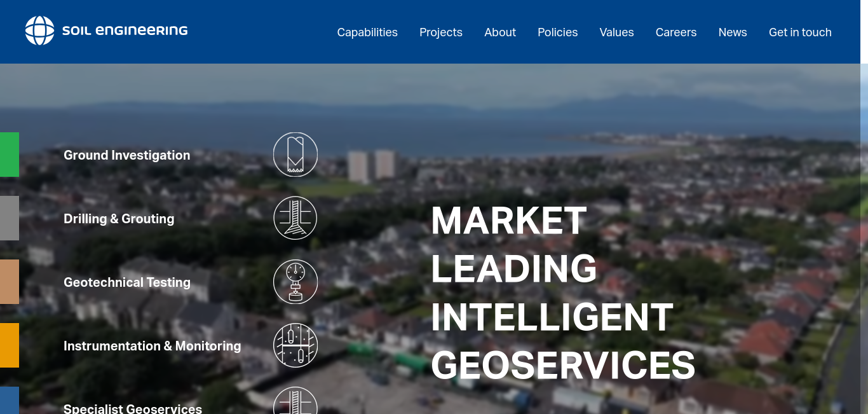Open the Careers page
This screenshot has height=414, width=868.
point(676,32)
